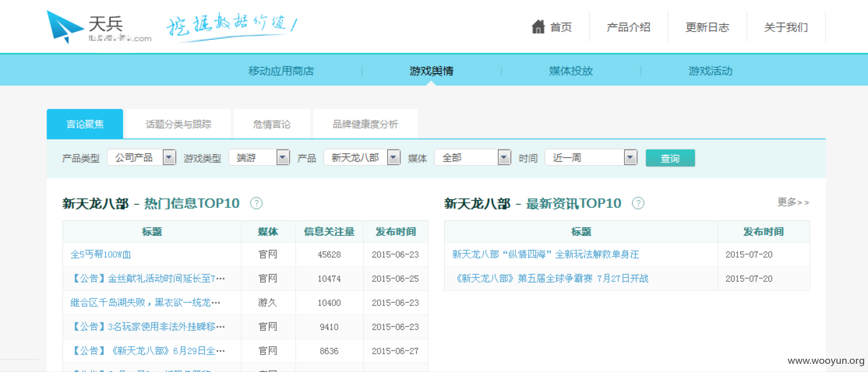Open 【公告】《新天龙八部》6月29日 article
The width and height of the screenshot is (868, 372).
tap(148, 351)
